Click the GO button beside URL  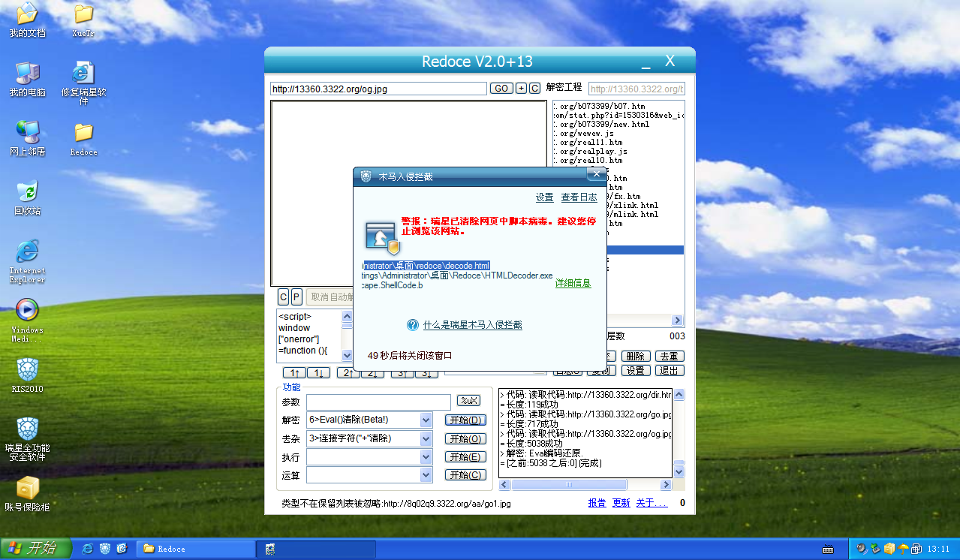tap(501, 89)
